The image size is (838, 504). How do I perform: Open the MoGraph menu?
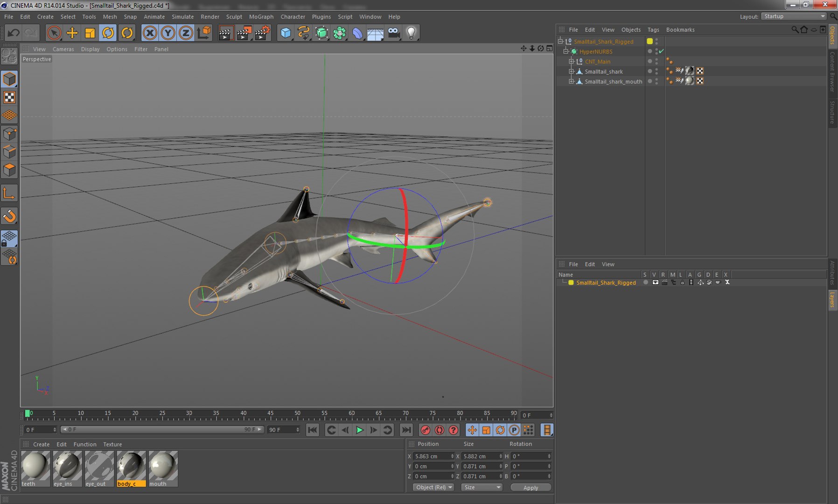(261, 16)
